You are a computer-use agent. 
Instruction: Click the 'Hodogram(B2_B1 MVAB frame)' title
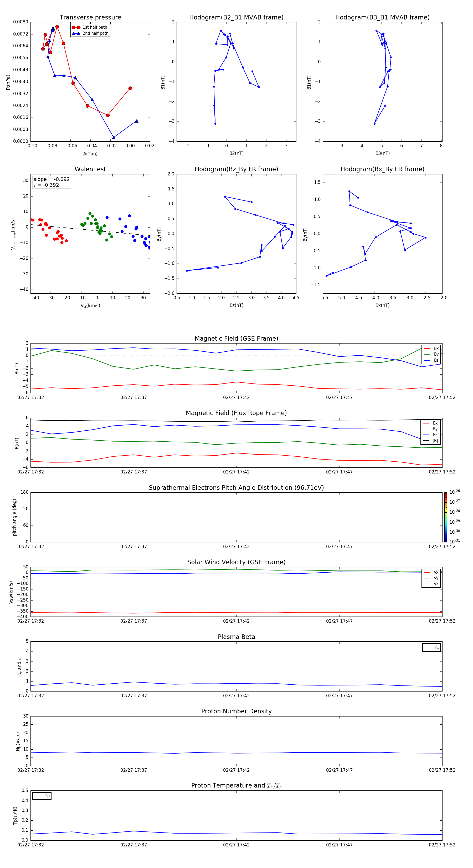click(x=236, y=18)
